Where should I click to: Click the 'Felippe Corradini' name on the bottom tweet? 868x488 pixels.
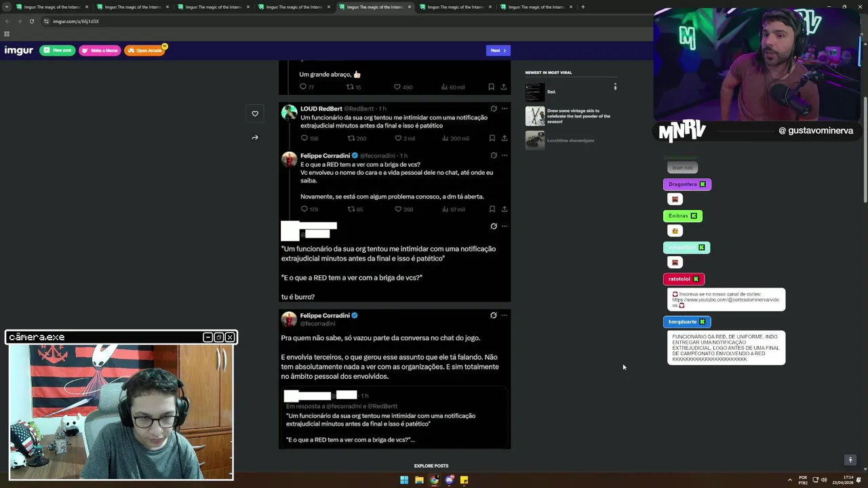click(x=325, y=315)
